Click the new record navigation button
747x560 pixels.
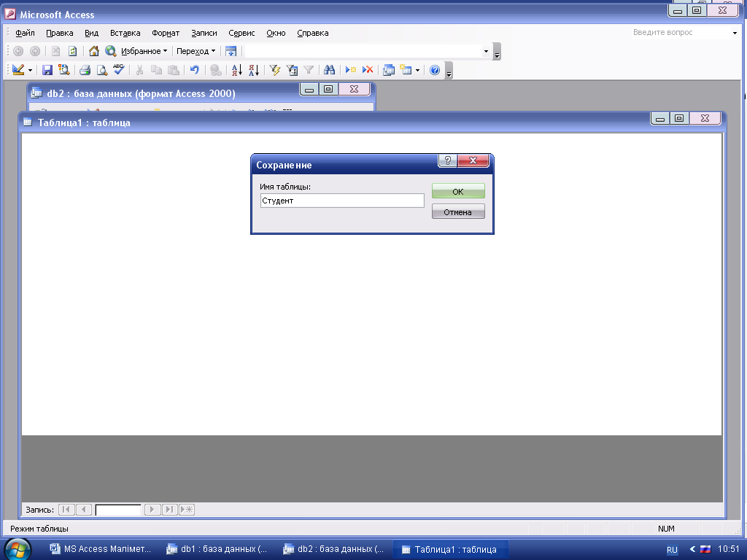(187, 510)
